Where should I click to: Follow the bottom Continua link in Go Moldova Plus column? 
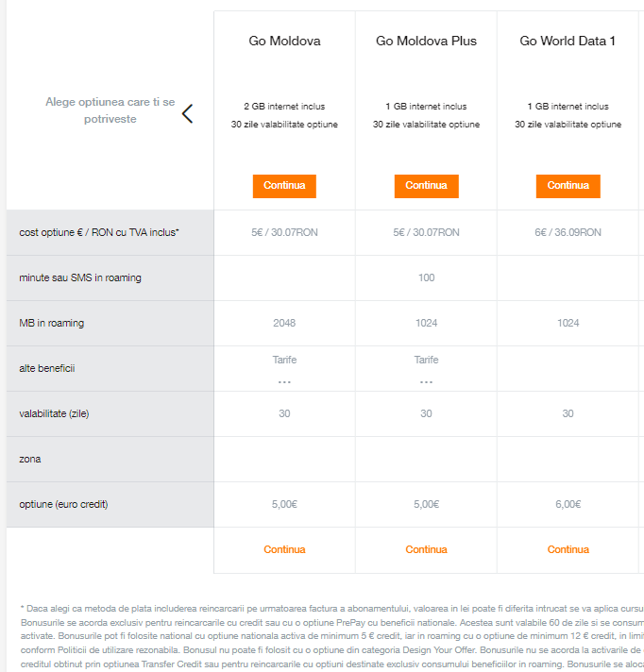(426, 549)
